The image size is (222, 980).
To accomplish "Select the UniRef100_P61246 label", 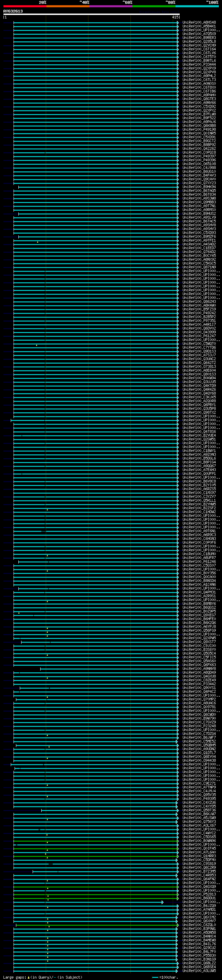I will tap(199, 561).
